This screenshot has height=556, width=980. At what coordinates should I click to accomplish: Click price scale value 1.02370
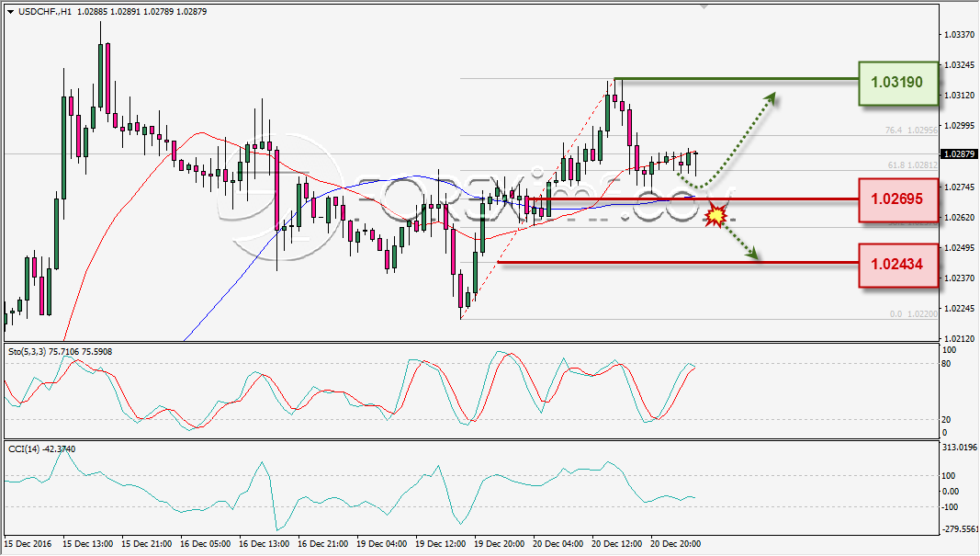click(x=959, y=278)
